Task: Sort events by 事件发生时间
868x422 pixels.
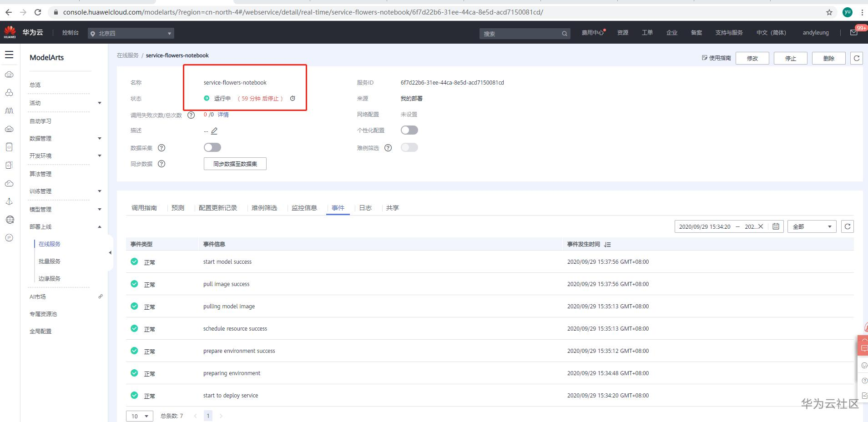Action: point(608,245)
